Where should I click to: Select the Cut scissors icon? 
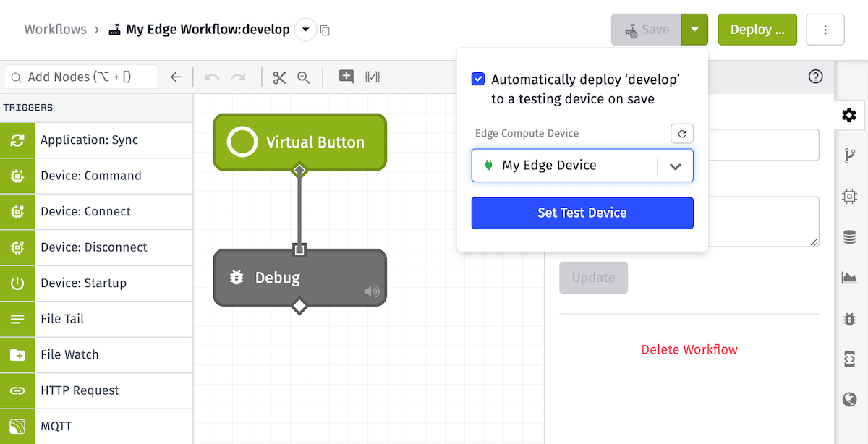(x=279, y=77)
